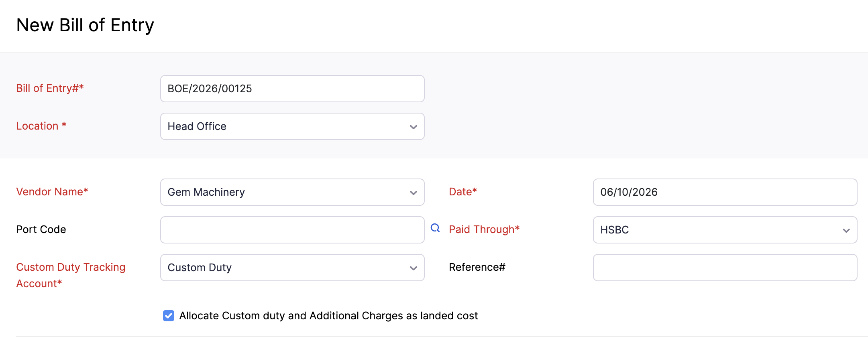This screenshot has width=868, height=349.
Task: Click the Vendor Name* label
Action: pyautogui.click(x=52, y=192)
